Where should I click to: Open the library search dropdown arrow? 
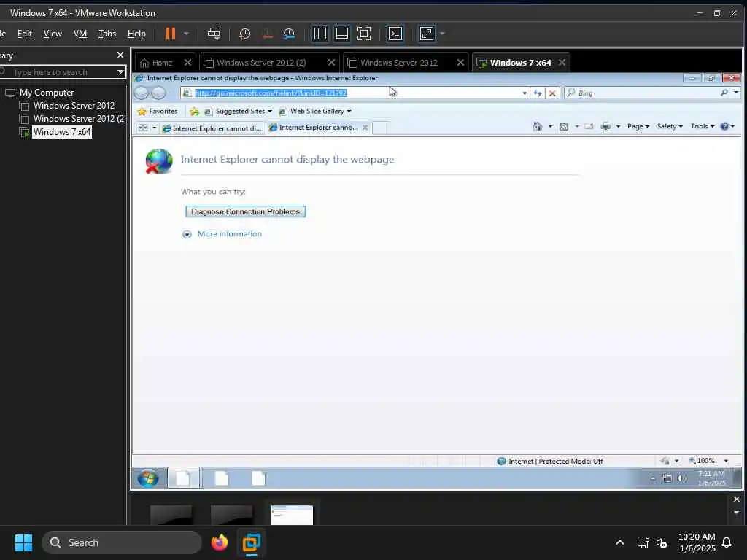click(x=120, y=72)
